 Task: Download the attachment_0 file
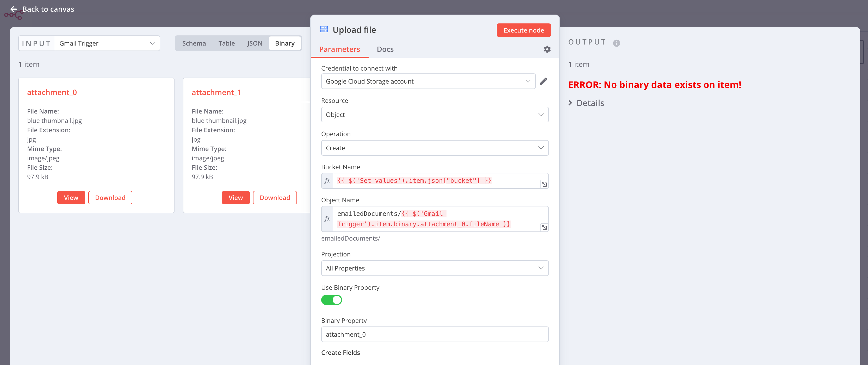point(110,198)
